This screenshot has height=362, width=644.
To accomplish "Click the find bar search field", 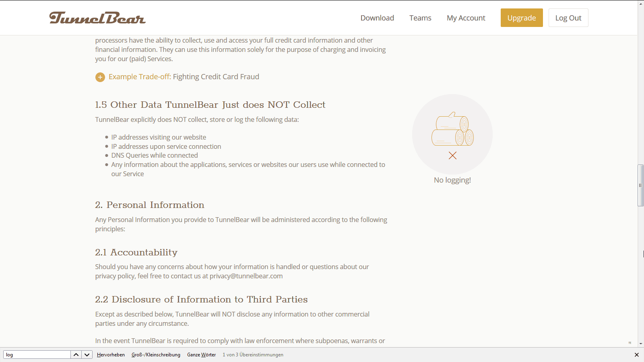I will point(37,355).
